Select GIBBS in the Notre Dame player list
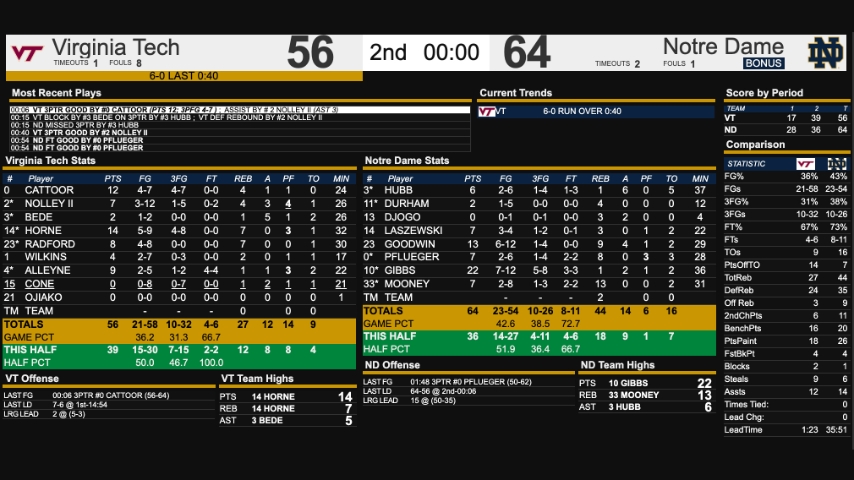The width and height of the screenshot is (854, 480). [x=399, y=270]
